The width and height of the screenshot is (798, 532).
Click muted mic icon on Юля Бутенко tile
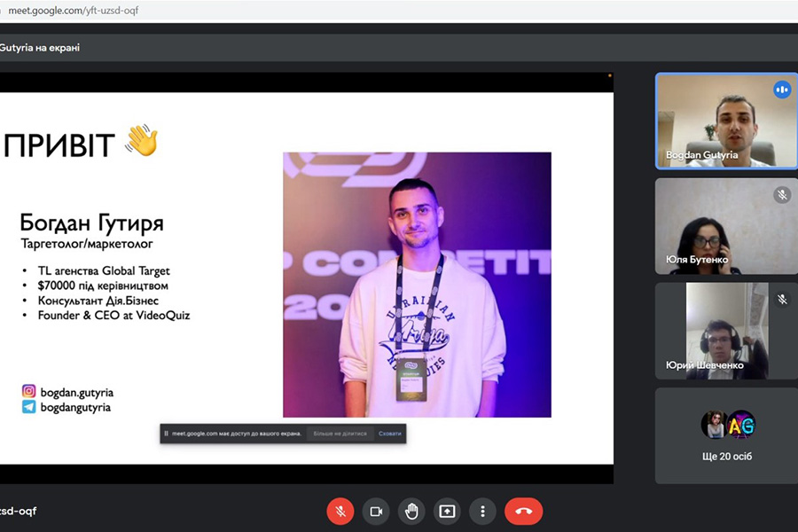pos(782,194)
